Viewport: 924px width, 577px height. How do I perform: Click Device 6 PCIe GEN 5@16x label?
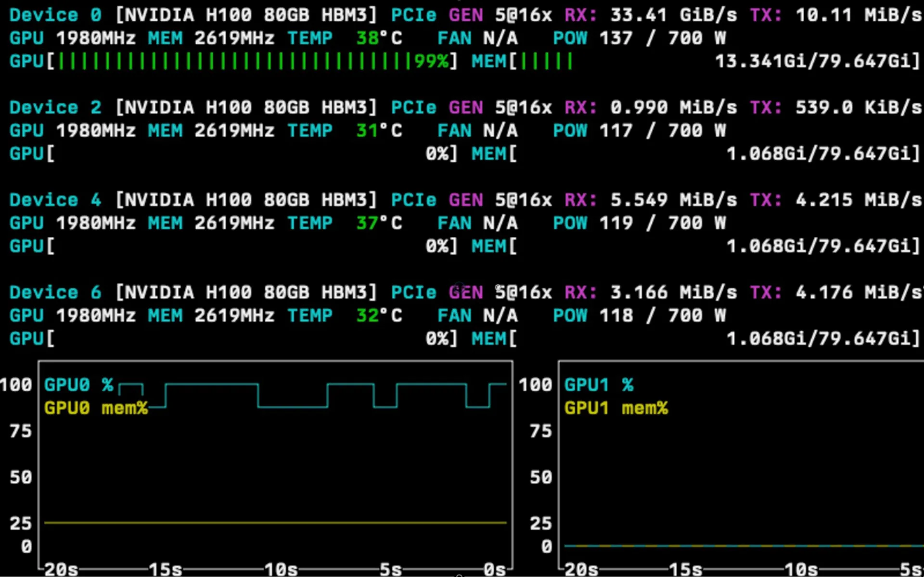tap(472, 292)
